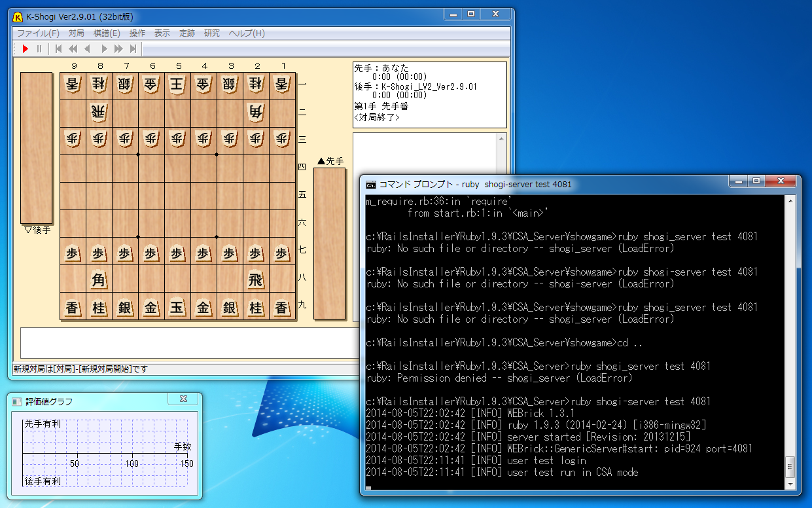The width and height of the screenshot is (812, 508).
Task: Click status bar text 新規対局は[対局]-[新規対局開始]です
Action: click(x=80, y=369)
